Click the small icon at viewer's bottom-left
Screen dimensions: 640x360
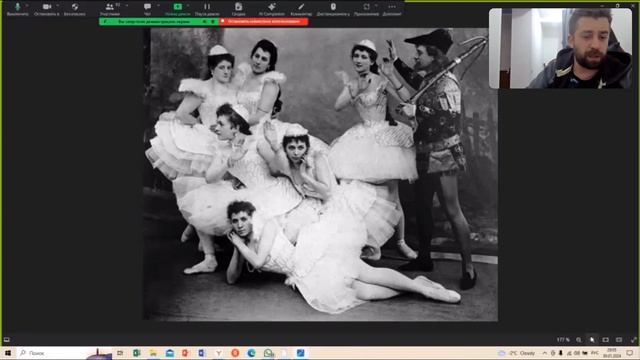[7, 340]
